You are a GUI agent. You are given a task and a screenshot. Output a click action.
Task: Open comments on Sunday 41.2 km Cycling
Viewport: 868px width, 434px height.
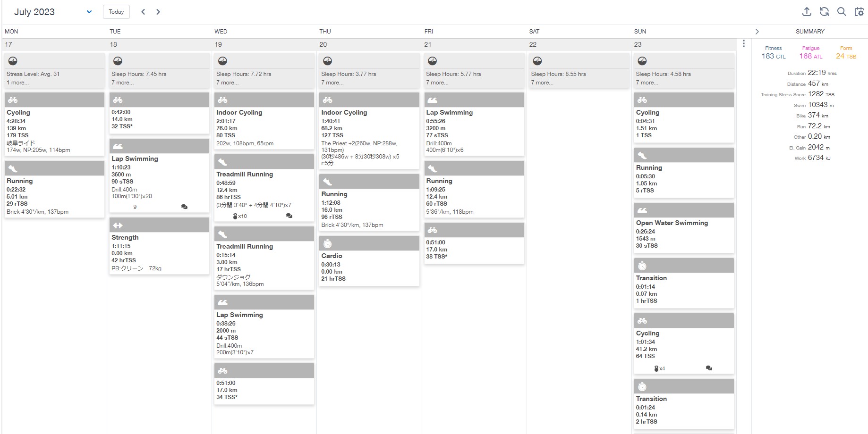pos(709,368)
